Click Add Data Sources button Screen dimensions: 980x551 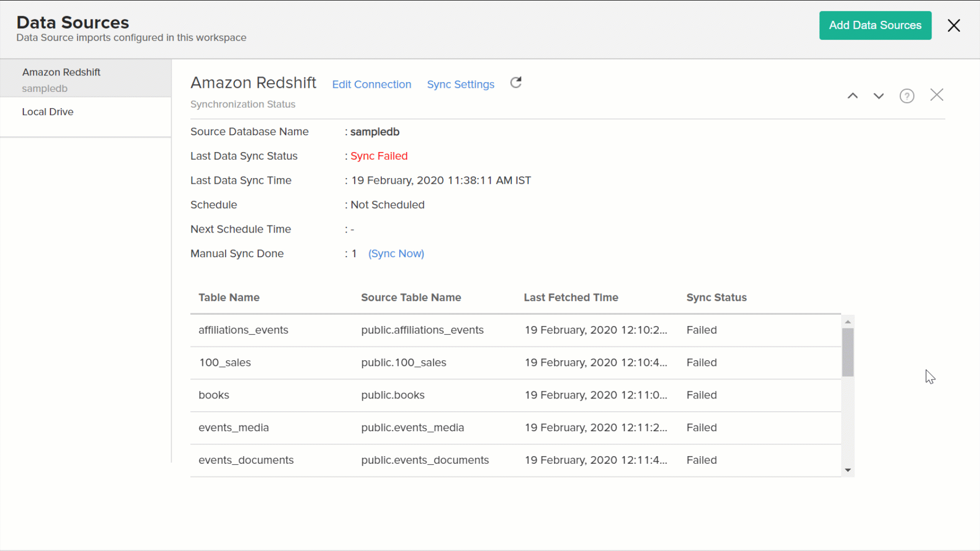coord(875,26)
